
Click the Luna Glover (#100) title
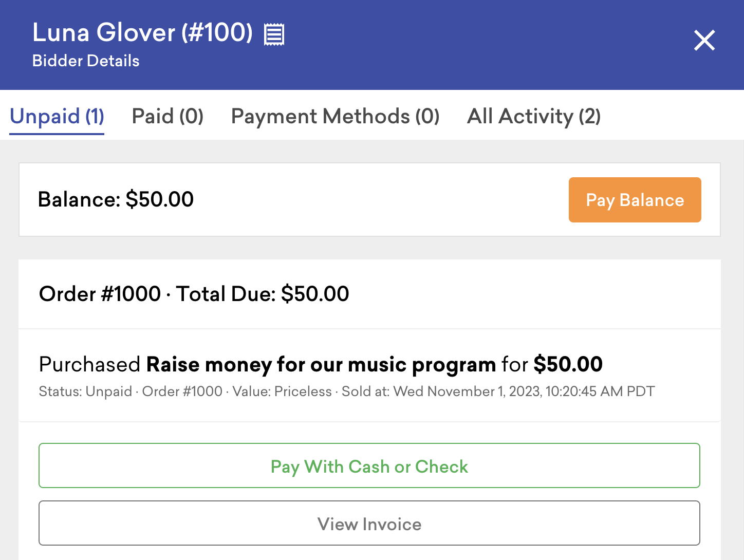pos(142,32)
